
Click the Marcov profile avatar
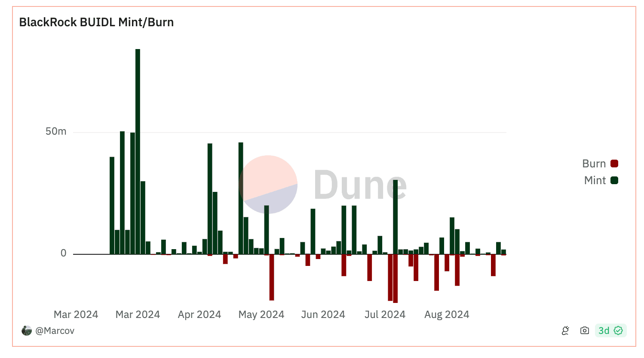pos(27,330)
